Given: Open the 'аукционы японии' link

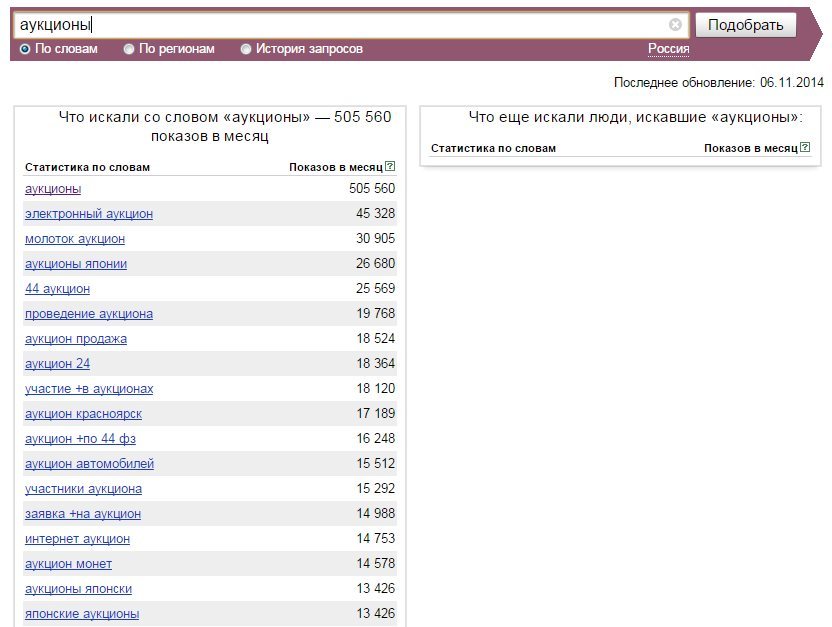Looking at the screenshot, I should [x=76, y=264].
